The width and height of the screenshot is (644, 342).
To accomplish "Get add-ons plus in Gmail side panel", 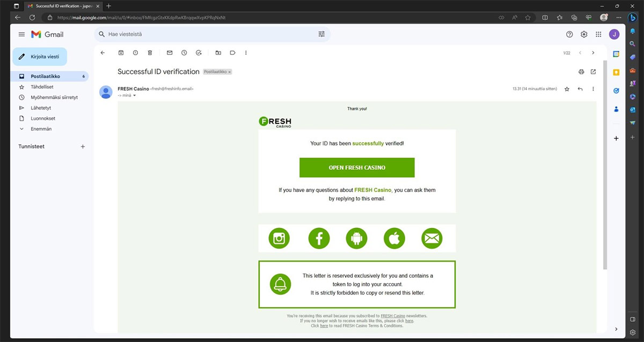I will [x=616, y=138].
